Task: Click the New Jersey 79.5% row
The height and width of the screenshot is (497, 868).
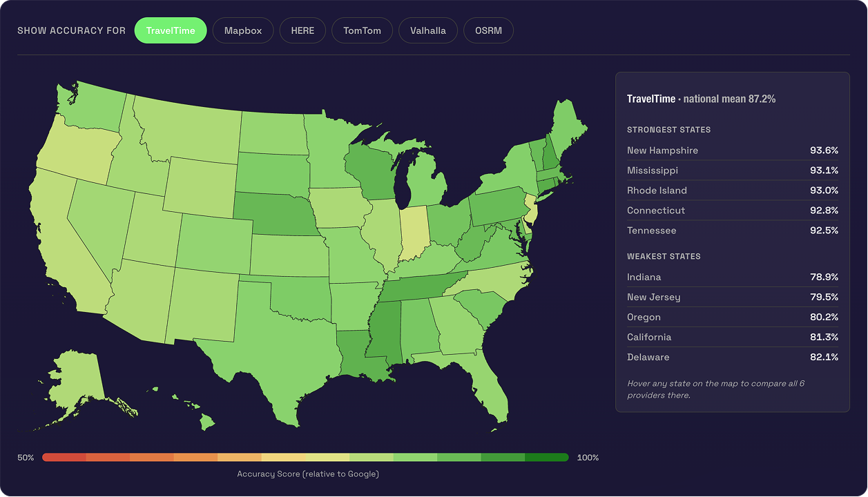Action: (x=733, y=297)
